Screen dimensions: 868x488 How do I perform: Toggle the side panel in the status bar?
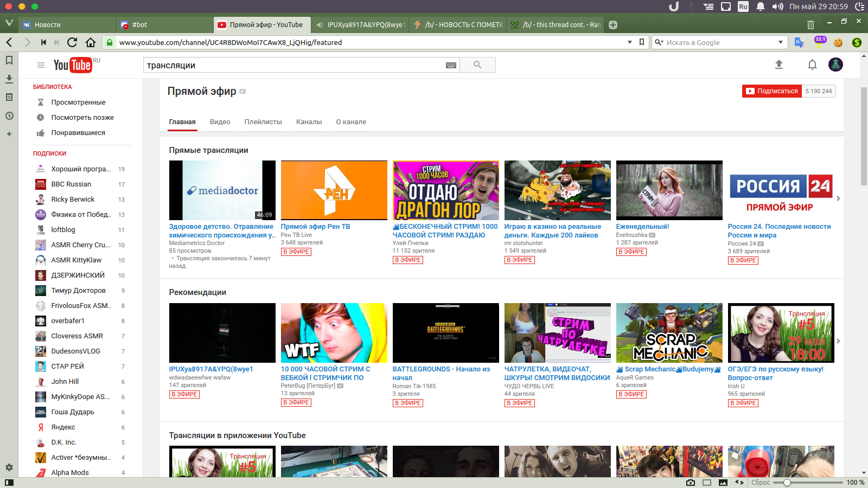[x=9, y=482]
